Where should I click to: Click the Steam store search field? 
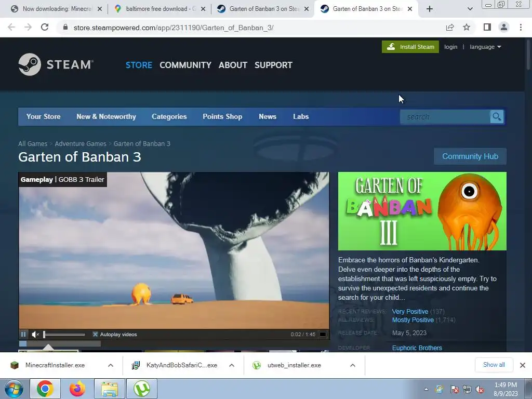coord(445,117)
